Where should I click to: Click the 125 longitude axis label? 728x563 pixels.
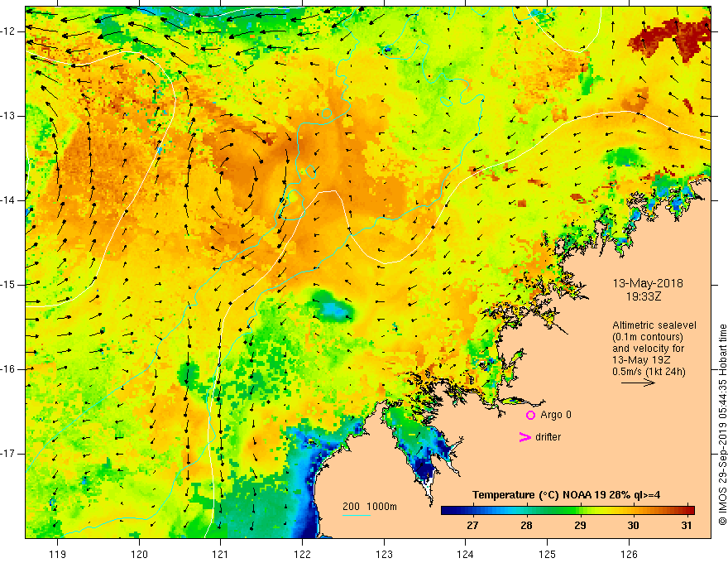point(547,554)
